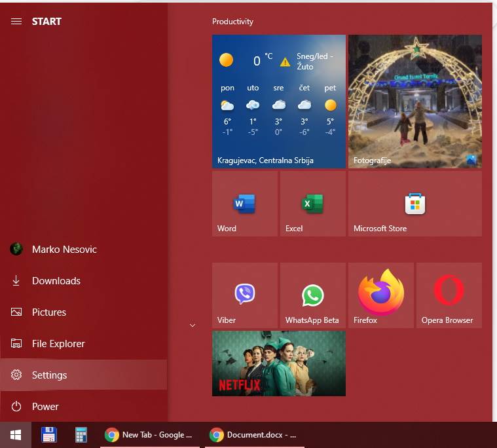497x448 pixels.
Task: Click the Marko Nesovic avatar picture
Action: [x=16, y=249]
